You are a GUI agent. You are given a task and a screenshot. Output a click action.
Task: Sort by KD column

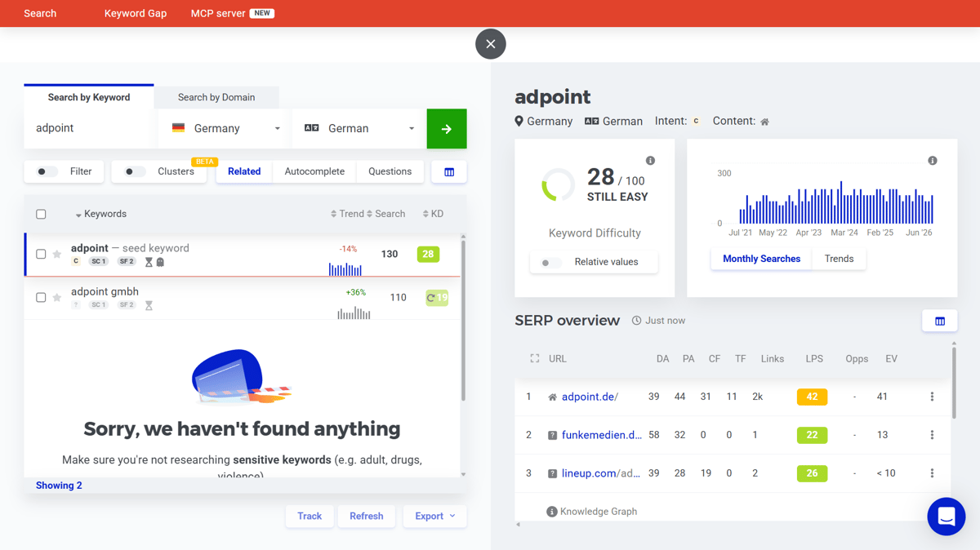tap(433, 215)
